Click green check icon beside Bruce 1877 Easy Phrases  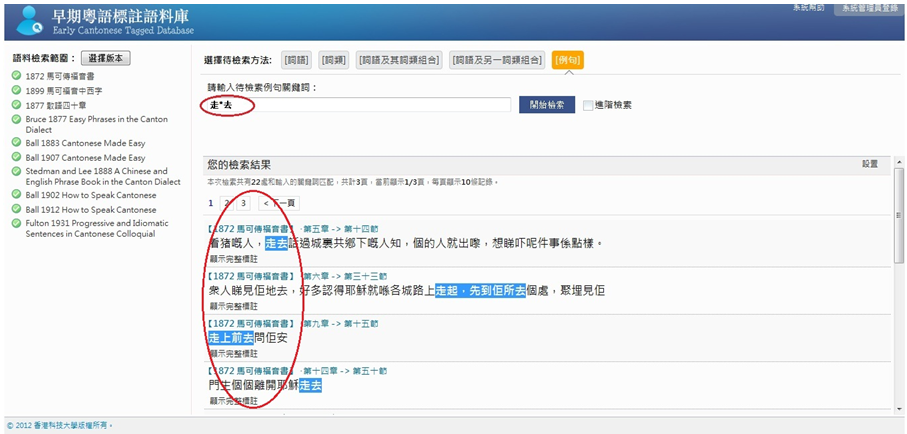(x=17, y=118)
